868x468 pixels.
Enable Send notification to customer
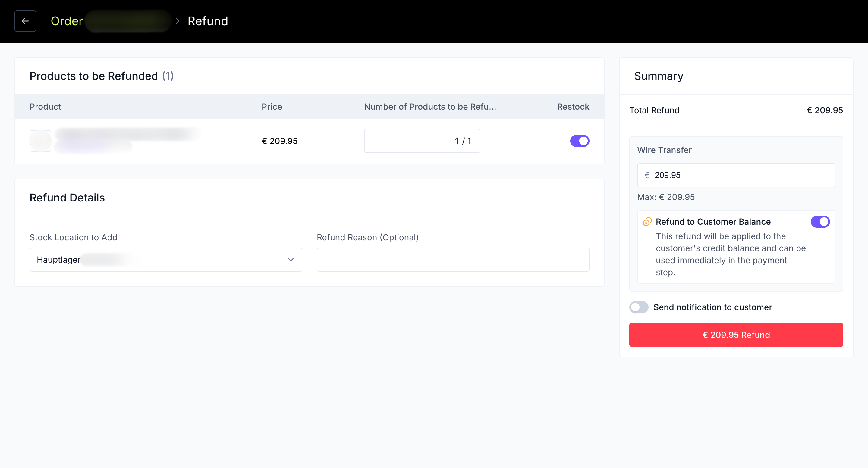pos(639,307)
